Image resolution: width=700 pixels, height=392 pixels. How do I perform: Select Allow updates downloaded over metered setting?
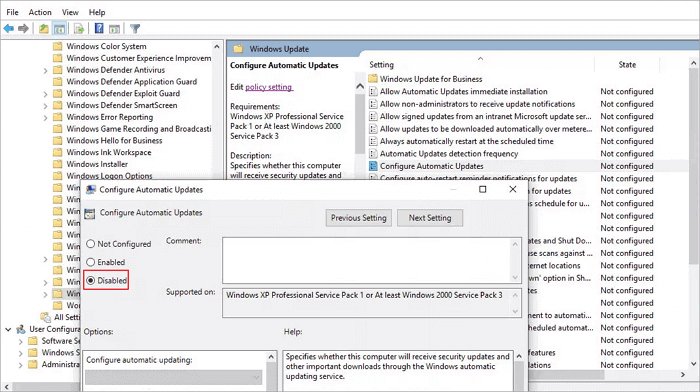486,129
